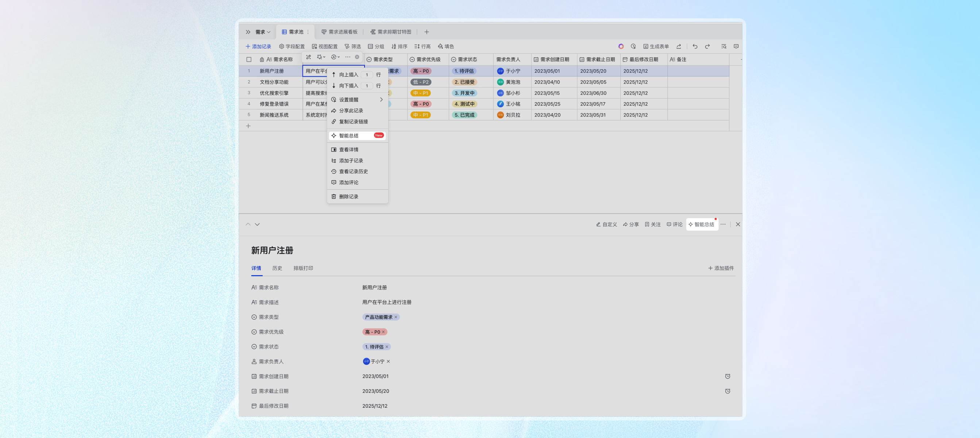Image resolution: width=980 pixels, height=438 pixels.
Task: Click the undo arrow in toolbar
Action: coord(695,46)
